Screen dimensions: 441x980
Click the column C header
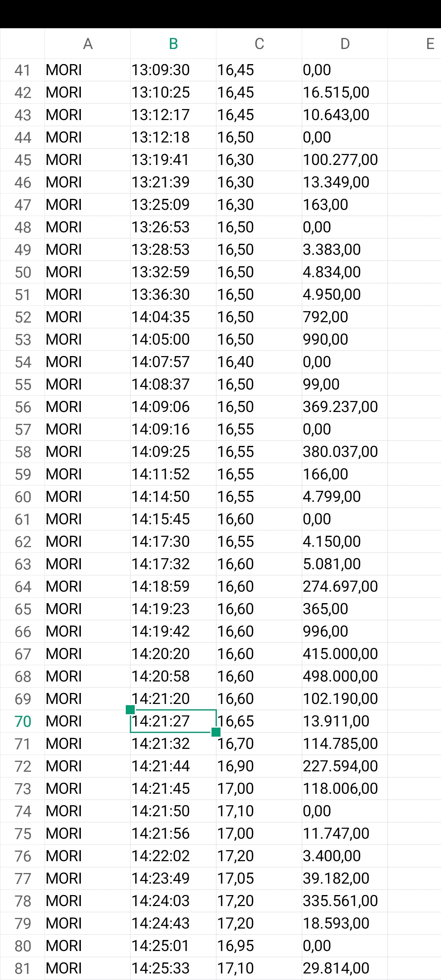click(x=259, y=44)
